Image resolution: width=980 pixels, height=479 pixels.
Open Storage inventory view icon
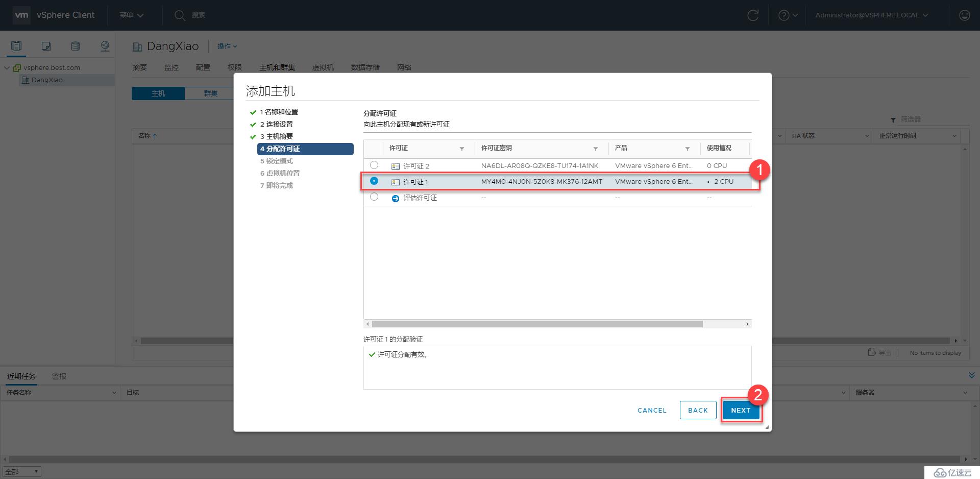[x=75, y=46]
